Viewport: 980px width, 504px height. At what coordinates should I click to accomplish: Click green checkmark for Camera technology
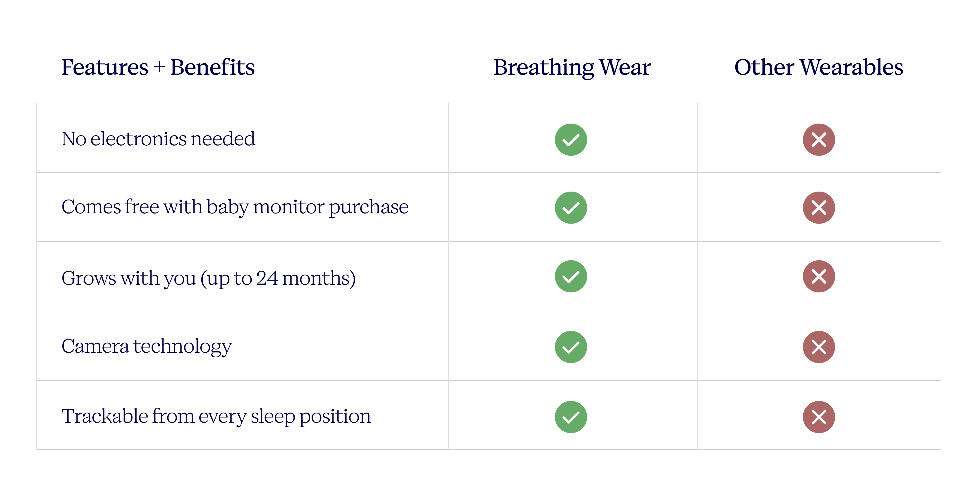pos(571,347)
